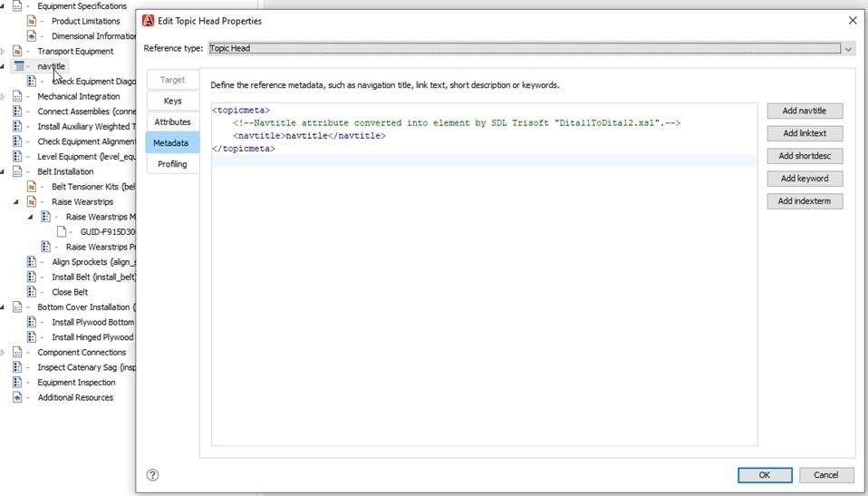This screenshot has width=868, height=496.
Task: Select Raise Wearstrips P tree item
Action: (101, 248)
